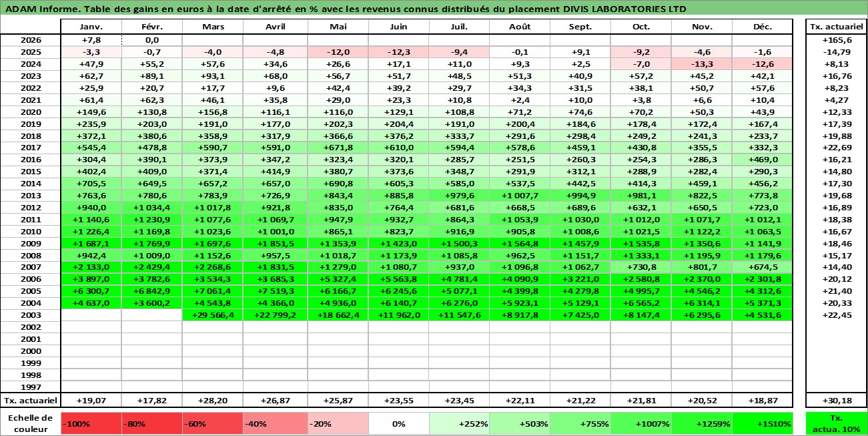
Task: Click the overall actuarial rate '+30,18'
Action: pos(836,401)
